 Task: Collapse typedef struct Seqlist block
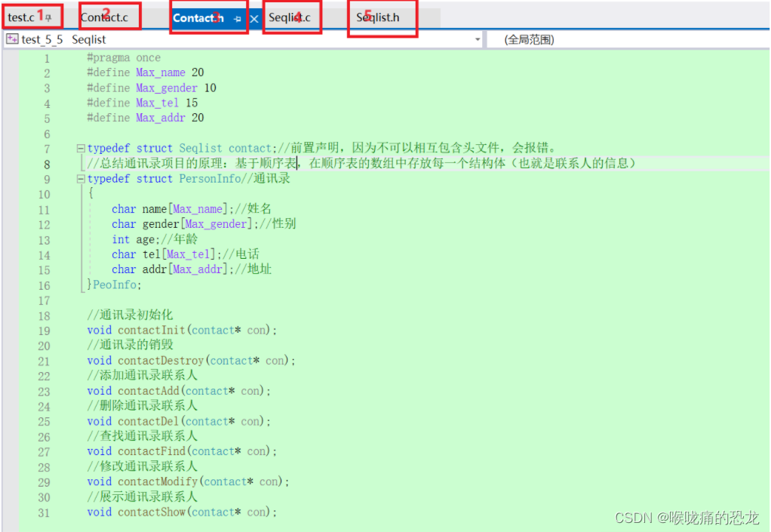pyautogui.click(x=81, y=148)
